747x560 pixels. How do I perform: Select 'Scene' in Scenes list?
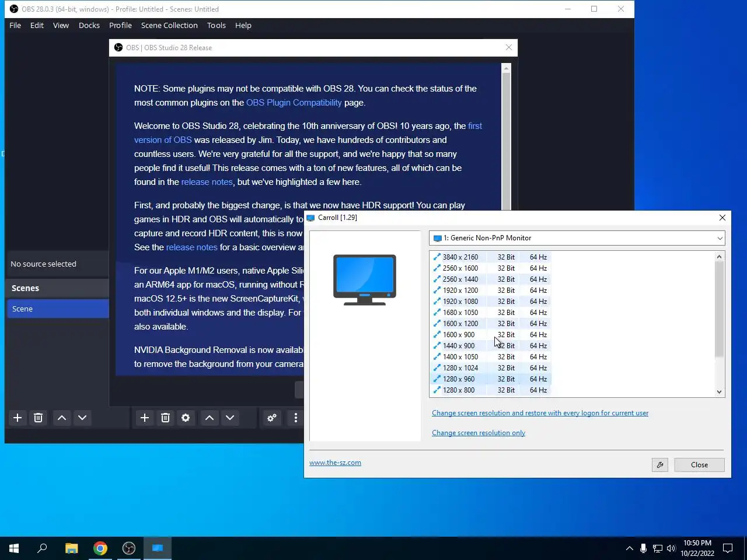point(58,309)
